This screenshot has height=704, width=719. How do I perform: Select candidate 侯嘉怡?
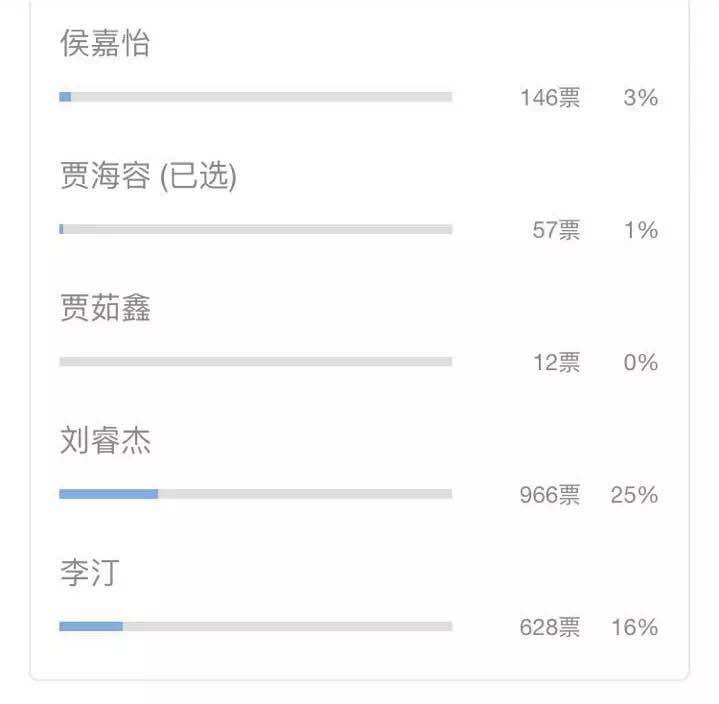pos(105,43)
